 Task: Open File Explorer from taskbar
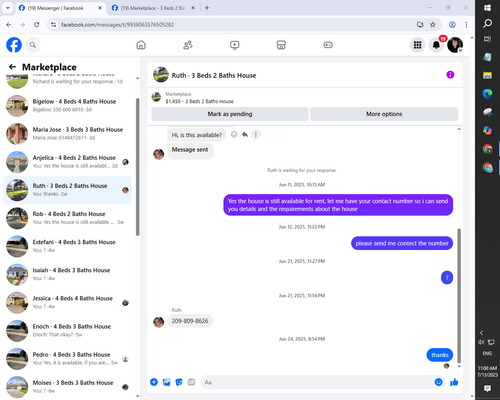pos(487,75)
